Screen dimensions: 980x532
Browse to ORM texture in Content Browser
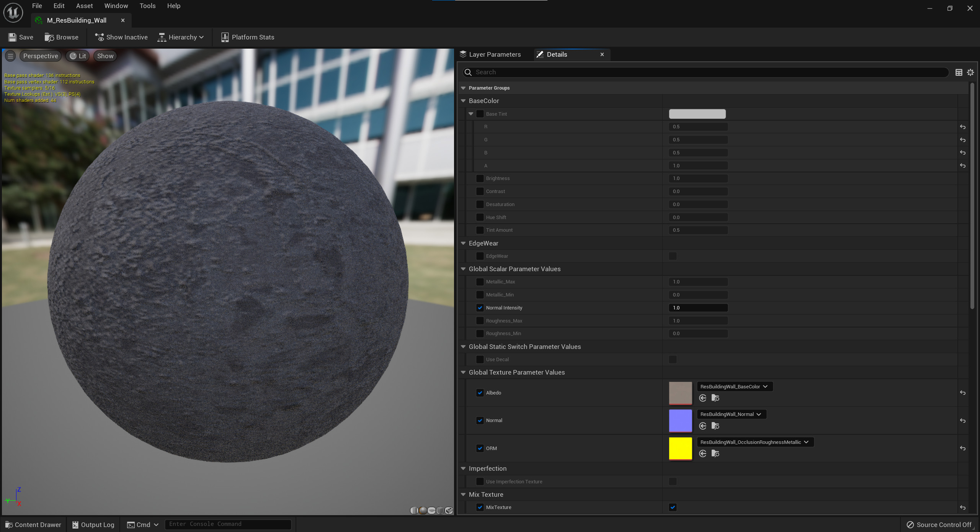(x=715, y=453)
